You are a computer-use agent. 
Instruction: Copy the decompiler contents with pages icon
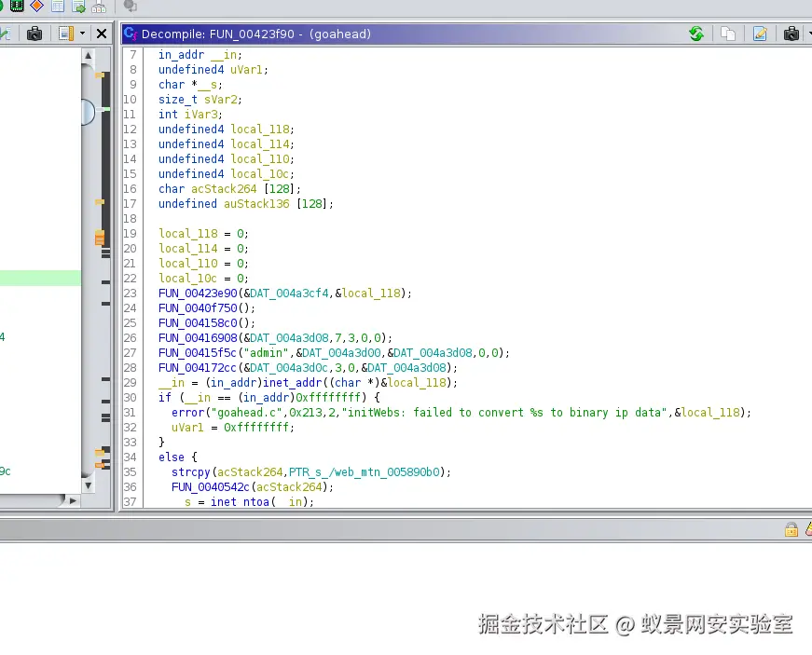(x=728, y=34)
